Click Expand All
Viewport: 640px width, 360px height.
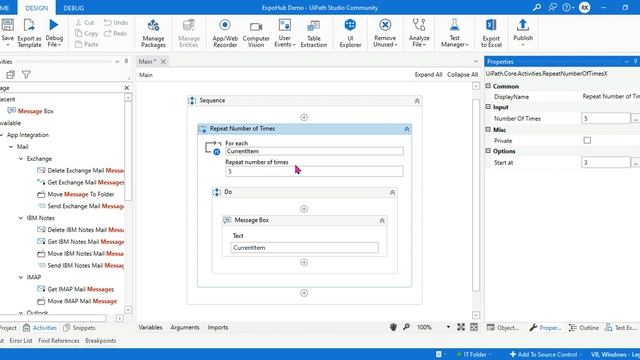[x=428, y=75]
